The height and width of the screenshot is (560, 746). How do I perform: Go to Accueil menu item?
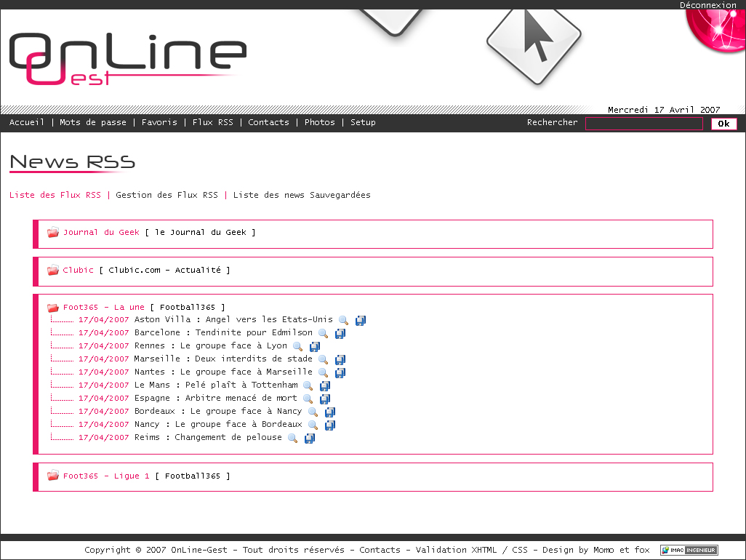(27, 122)
